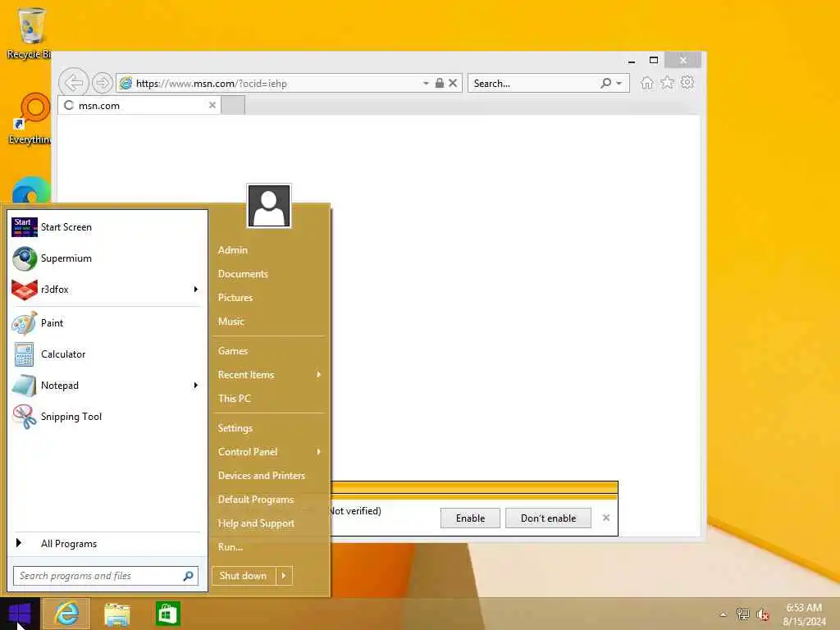The height and width of the screenshot is (630, 840).
Task: Click the network icon in system tray
Action: click(x=742, y=614)
